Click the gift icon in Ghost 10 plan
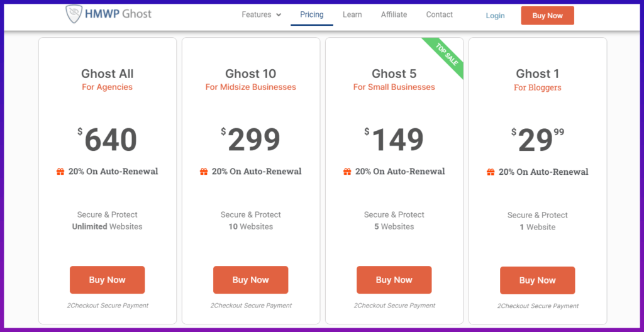 pos(204,172)
